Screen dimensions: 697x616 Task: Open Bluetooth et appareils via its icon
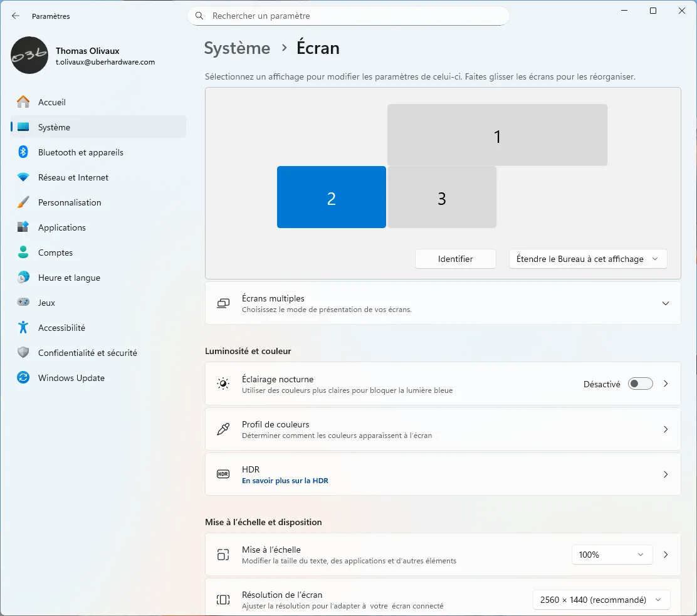pyautogui.click(x=23, y=152)
